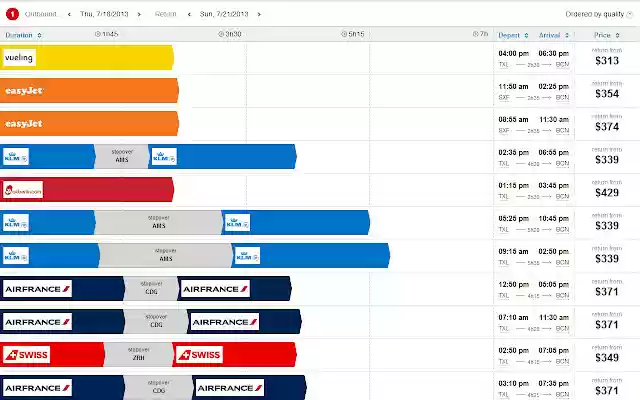Select the Outbound tab label
This screenshot has width=640, height=400.
[x=40, y=14]
